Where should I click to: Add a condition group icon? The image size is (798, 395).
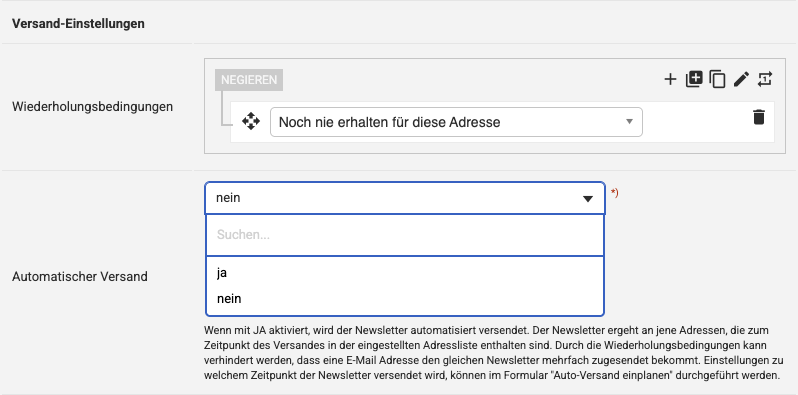point(694,79)
